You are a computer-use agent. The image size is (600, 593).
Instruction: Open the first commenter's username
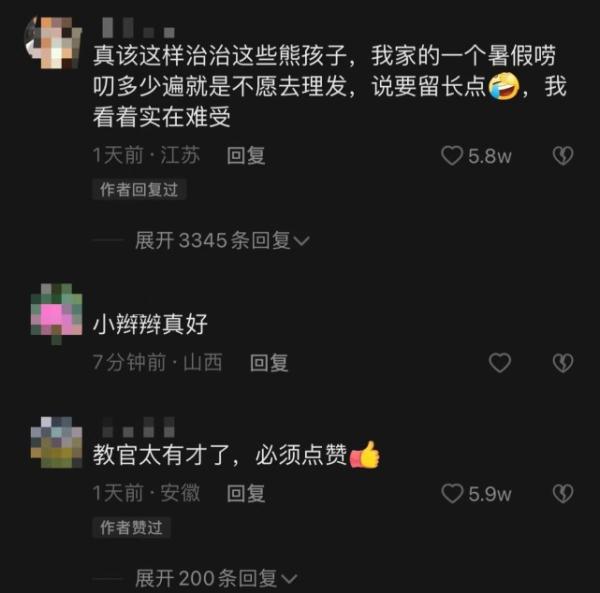click(139, 28)
